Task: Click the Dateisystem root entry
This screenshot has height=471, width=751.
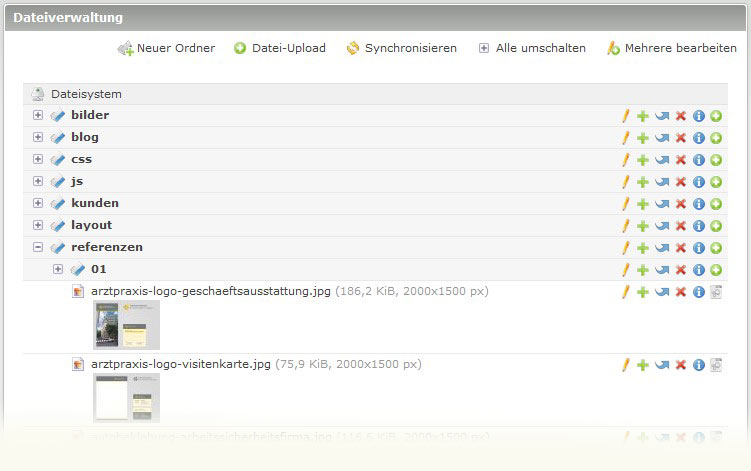Action: click(x=86, y=94)
